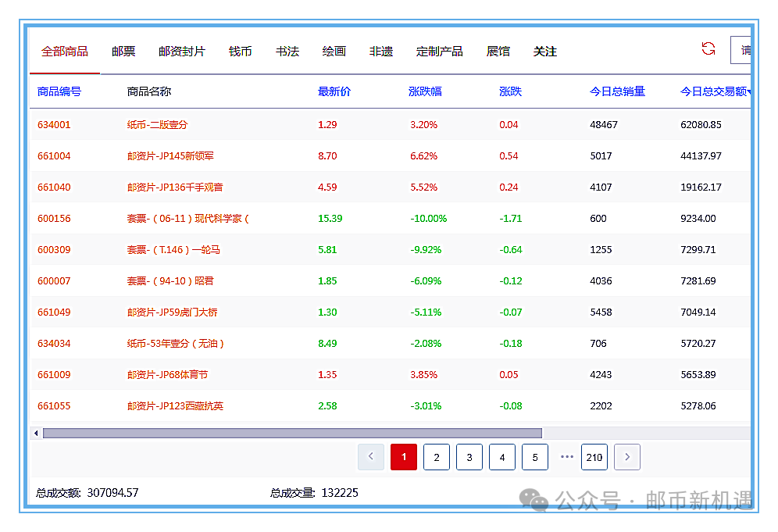Click the left scroll arrow of horizontal scrollbar

click(x=35, y=433)
